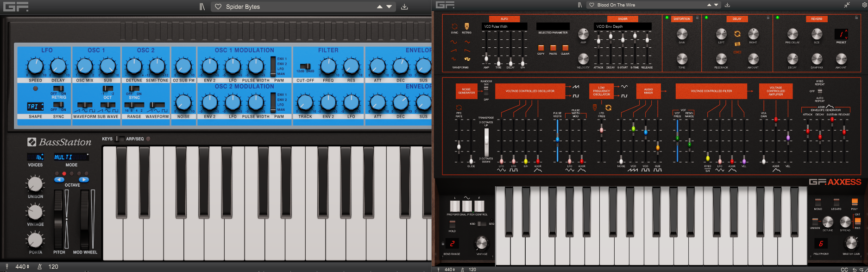
Task: Toggle the filter 12dB/24dB cut-off switch
Action: [305, 66]
